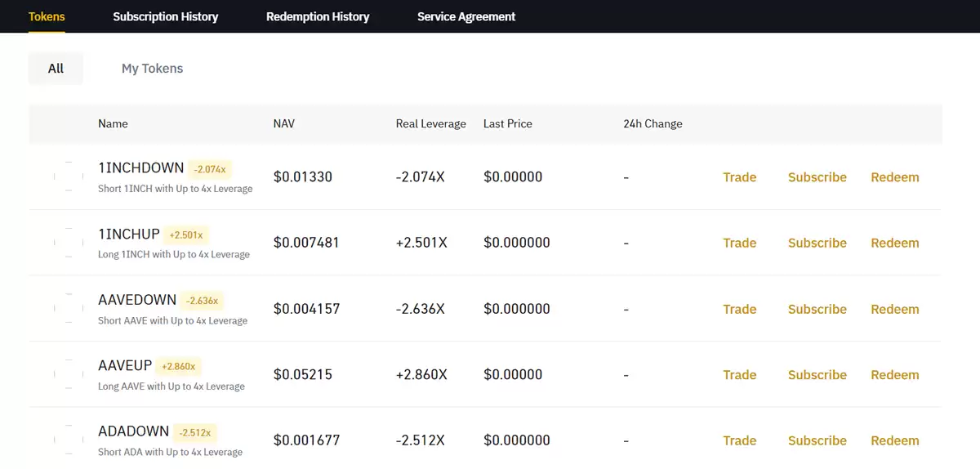Click the AAVEDOWN token icon
980x469 pixels.
click(x=69, y=309)
